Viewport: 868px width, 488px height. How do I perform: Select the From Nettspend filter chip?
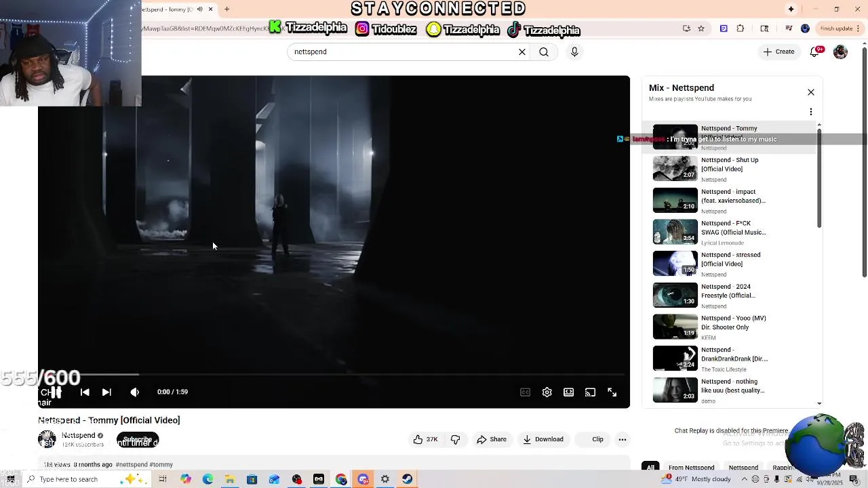691,467
